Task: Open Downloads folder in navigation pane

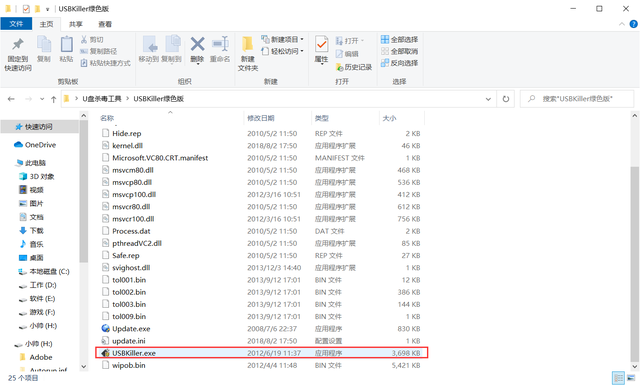Action: pyautogui.click(x=31, y=231)
